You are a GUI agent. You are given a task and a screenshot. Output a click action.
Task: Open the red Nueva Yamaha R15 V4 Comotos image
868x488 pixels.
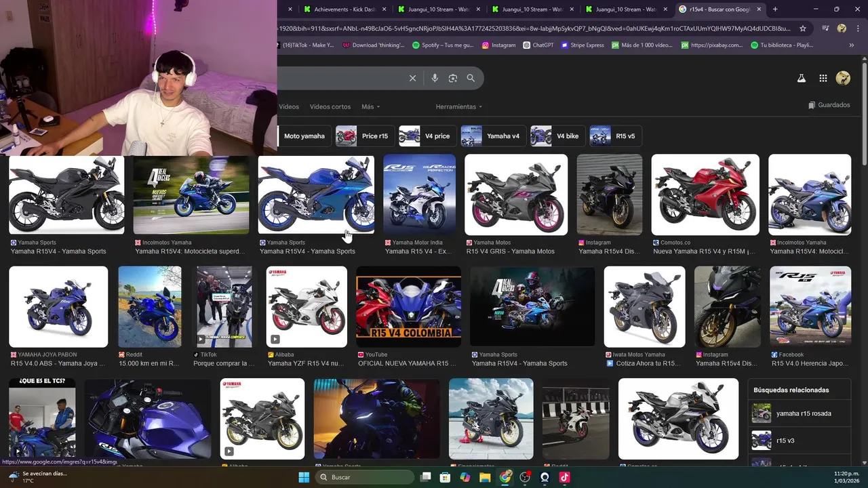point(705,195)
